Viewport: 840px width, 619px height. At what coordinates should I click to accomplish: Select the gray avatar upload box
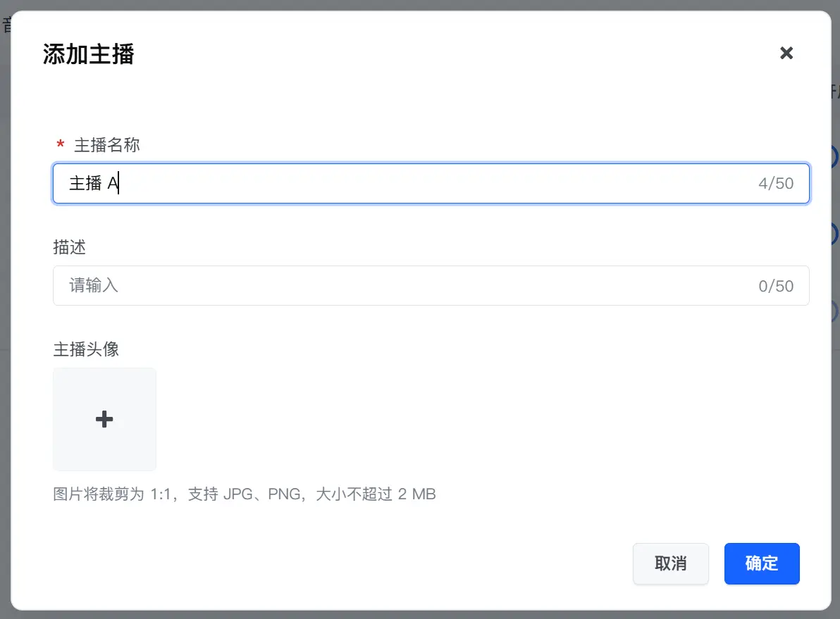pos(104,419)
